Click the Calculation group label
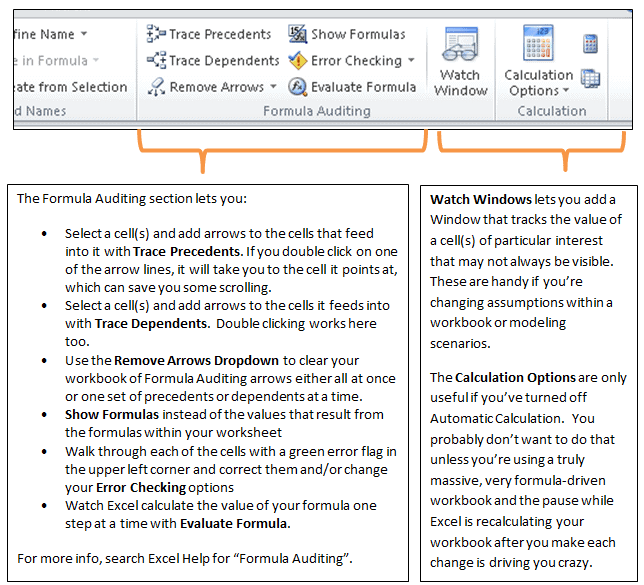Image resolution: width=644 pixels, height=585 pixels. [552, 111]
